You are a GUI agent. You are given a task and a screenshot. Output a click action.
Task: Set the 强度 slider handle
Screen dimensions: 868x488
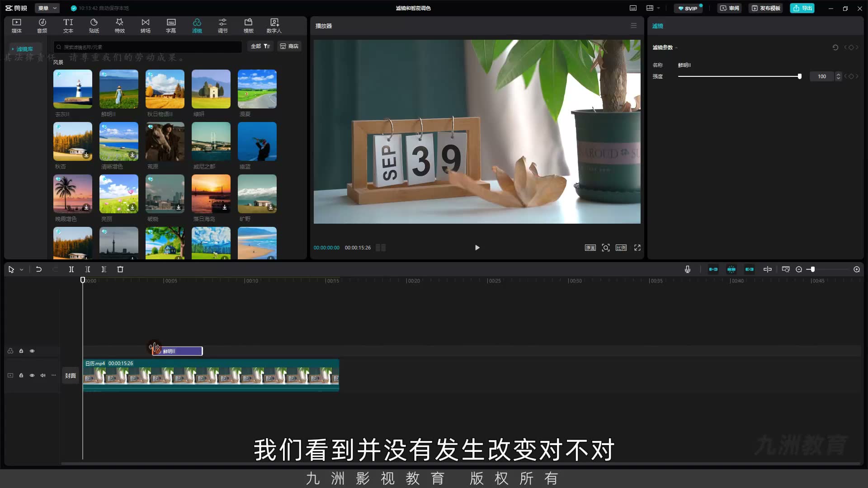tap(800, 76)
